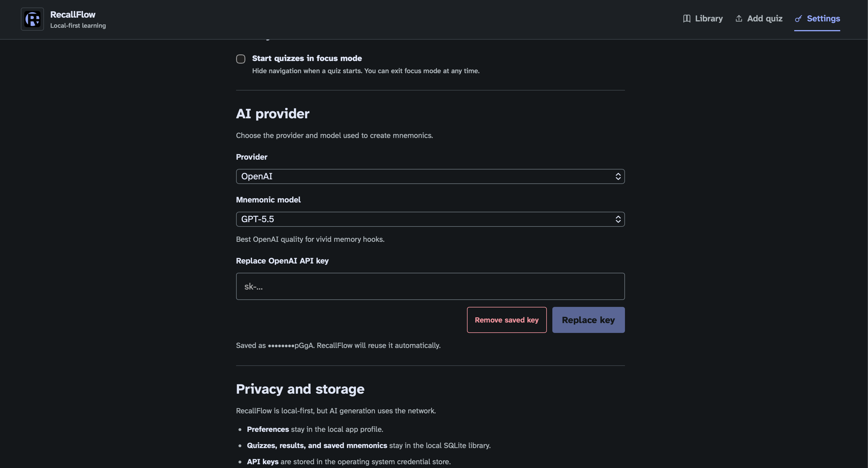The width and height of the screenshot is (868, 468).
Task: Click the saved key pGgA status text
Action: click(x=338, y=345)
